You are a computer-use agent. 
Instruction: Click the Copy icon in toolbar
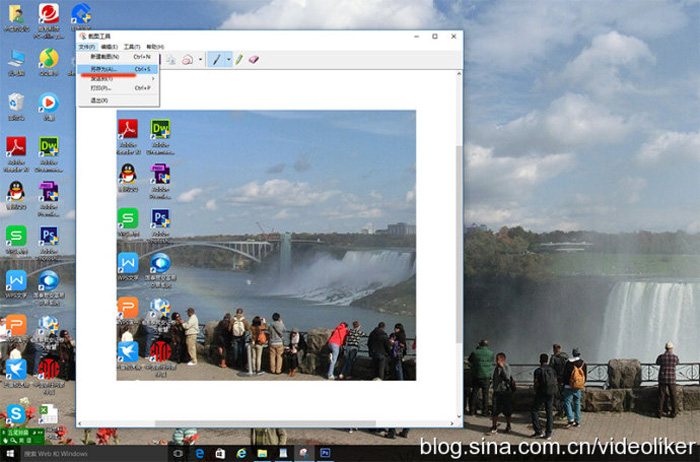click(171, 60)
